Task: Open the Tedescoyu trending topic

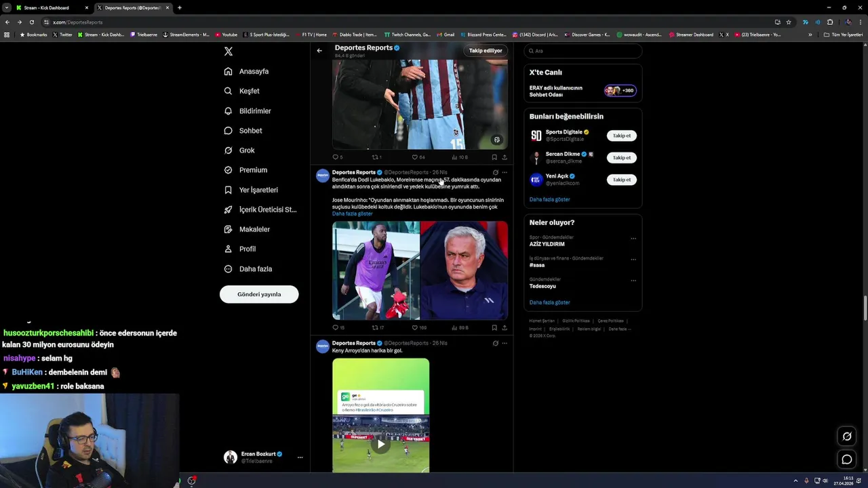Action: coord(542,286)
